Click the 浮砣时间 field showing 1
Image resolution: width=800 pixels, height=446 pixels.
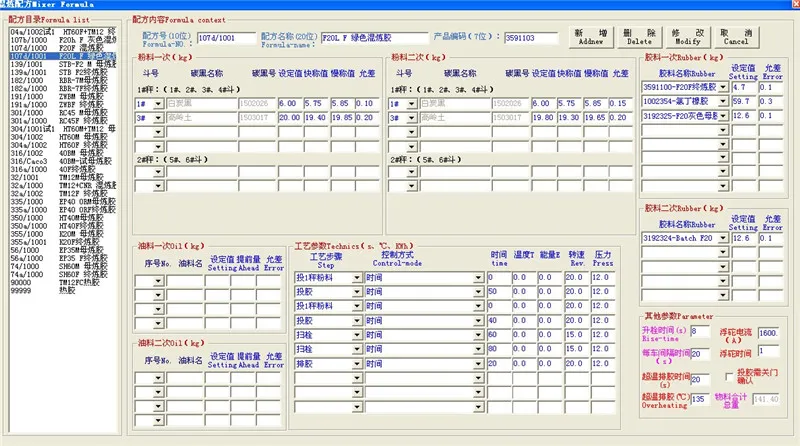point(768,352)
